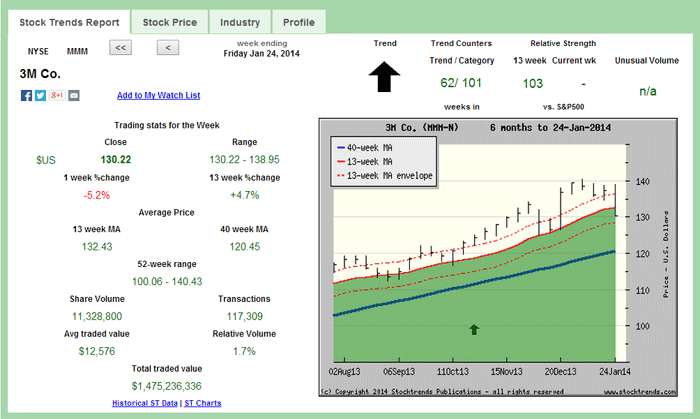This screenshot has height=419, width=700.
Task: Open ST Charts link
Action: (203, 403)
